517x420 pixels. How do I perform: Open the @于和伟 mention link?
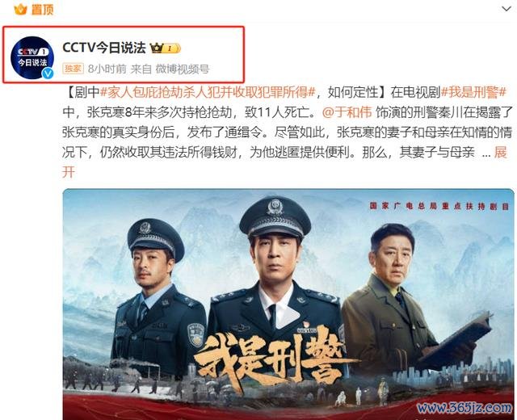click(x=347, y=112)
